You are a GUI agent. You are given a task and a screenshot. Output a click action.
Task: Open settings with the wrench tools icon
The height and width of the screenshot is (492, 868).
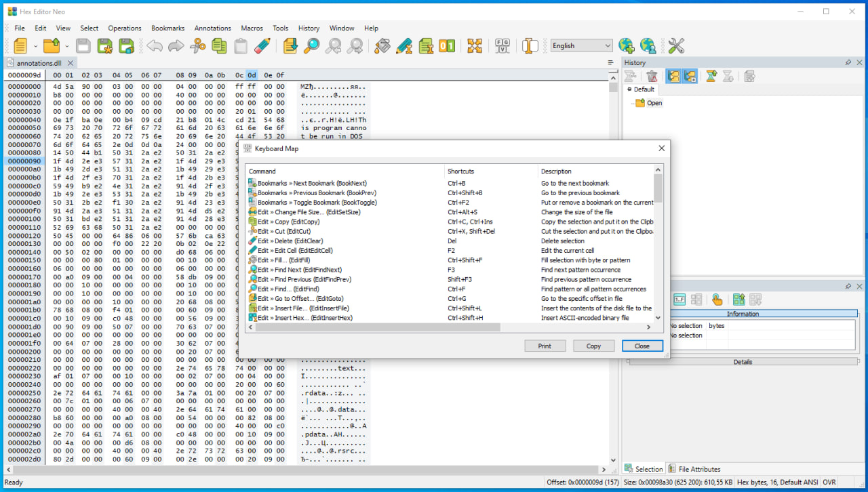point(676,46)
